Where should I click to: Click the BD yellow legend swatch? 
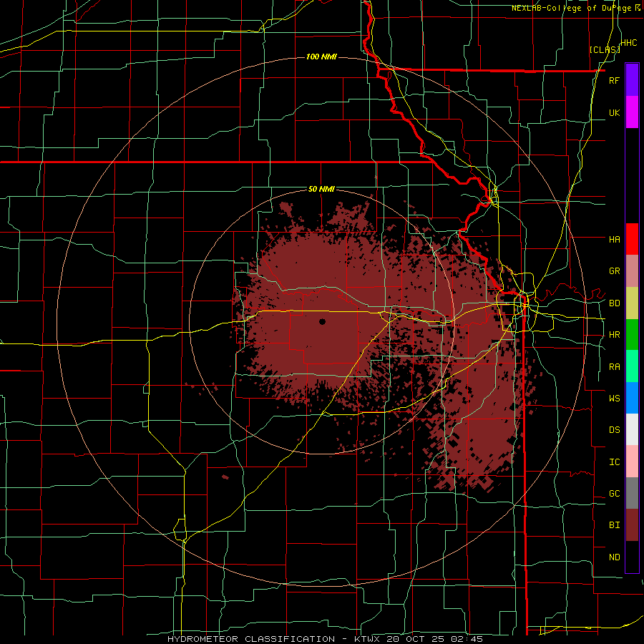pyautogui.click(x=632, y=303)
